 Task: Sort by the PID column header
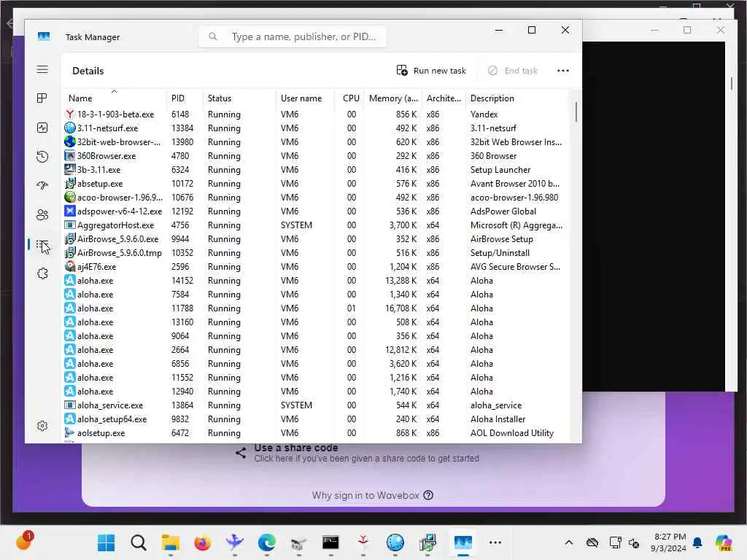click(185, 98)
